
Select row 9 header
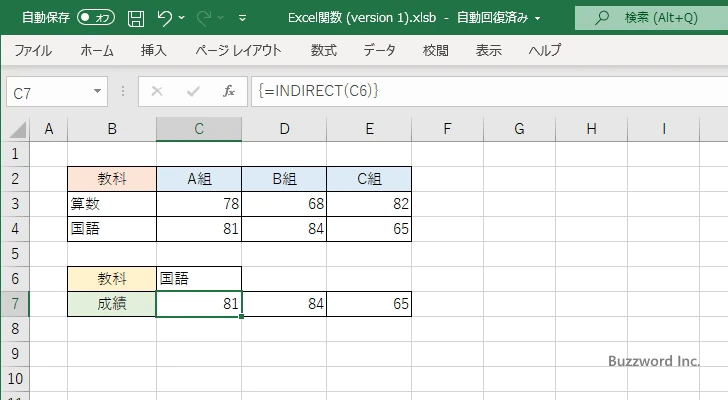[x=15, y=354]
